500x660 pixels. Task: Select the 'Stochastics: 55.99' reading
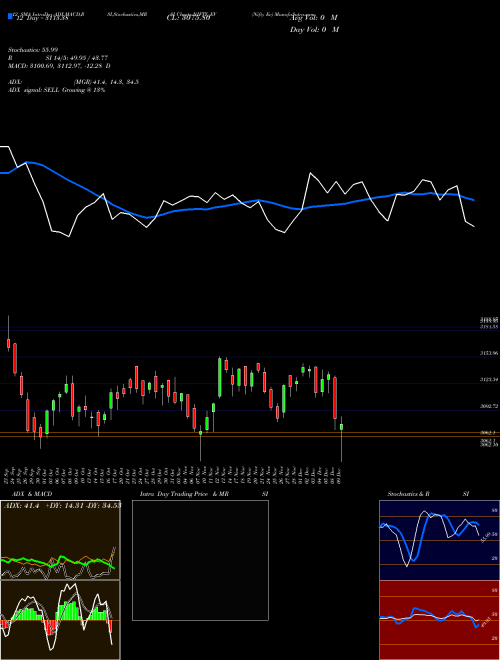33,50
